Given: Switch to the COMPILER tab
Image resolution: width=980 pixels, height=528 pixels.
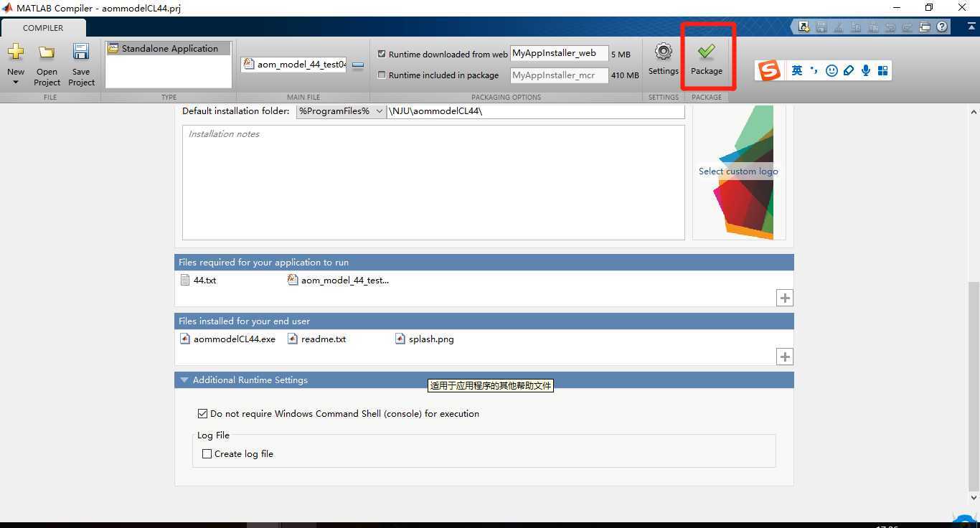Looking at the screenshot, I should tap(43, 28).
